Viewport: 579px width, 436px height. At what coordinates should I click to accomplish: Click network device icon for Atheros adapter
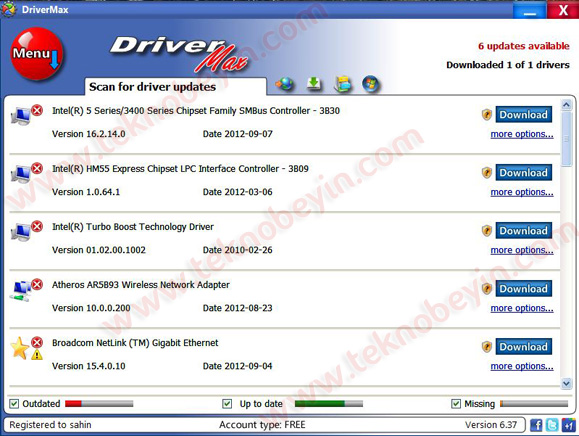pyautogui.click(x=21, y=292)
